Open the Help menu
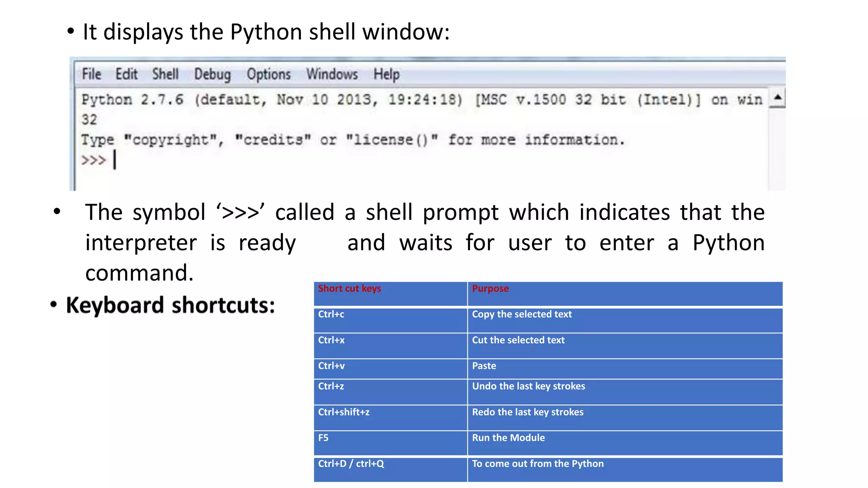 (x=386, y=75)
